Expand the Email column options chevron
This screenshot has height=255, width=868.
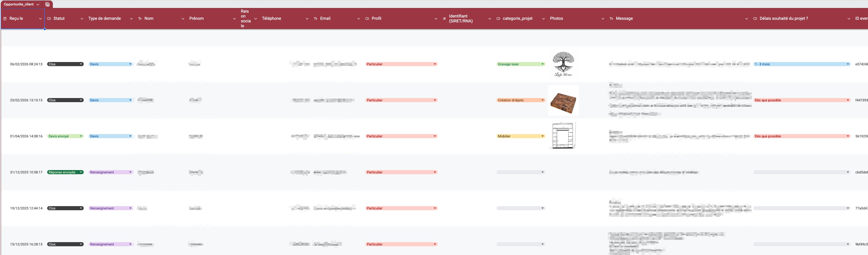[359, 19]
